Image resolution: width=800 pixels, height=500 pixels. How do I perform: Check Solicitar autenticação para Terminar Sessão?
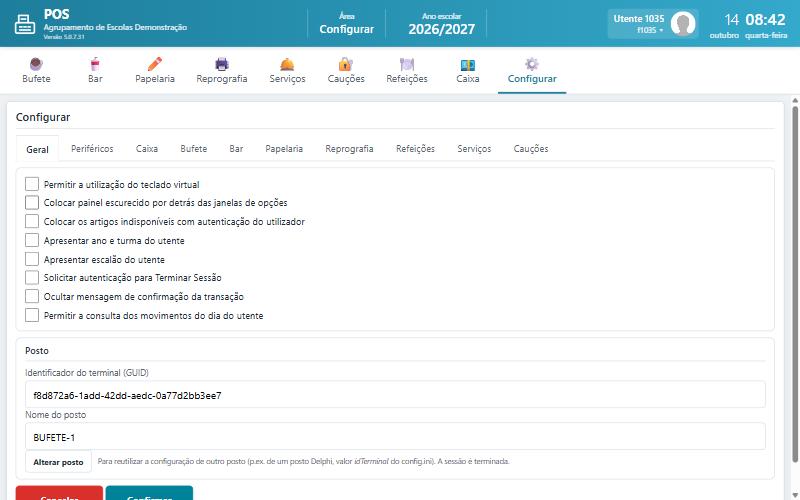click(x=32, y=278)
